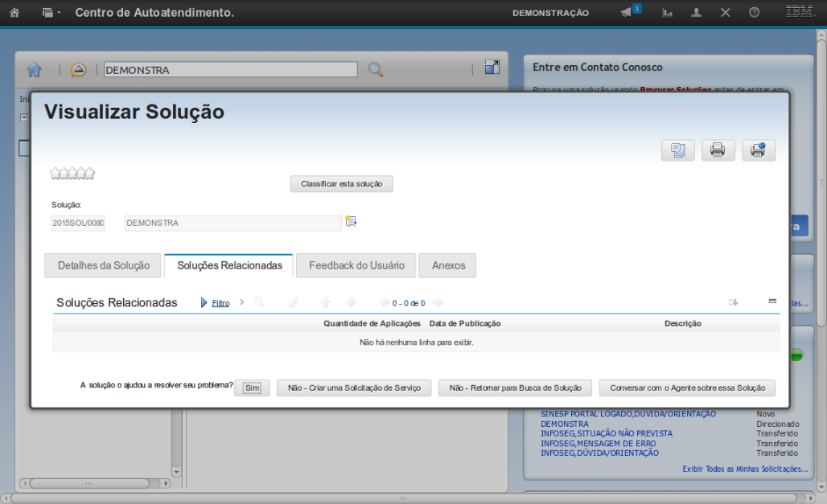The width and height of the screenshot is (827, 504).
Task: Switch to the Detalhes da Solução tab
Action: (104, 265)
